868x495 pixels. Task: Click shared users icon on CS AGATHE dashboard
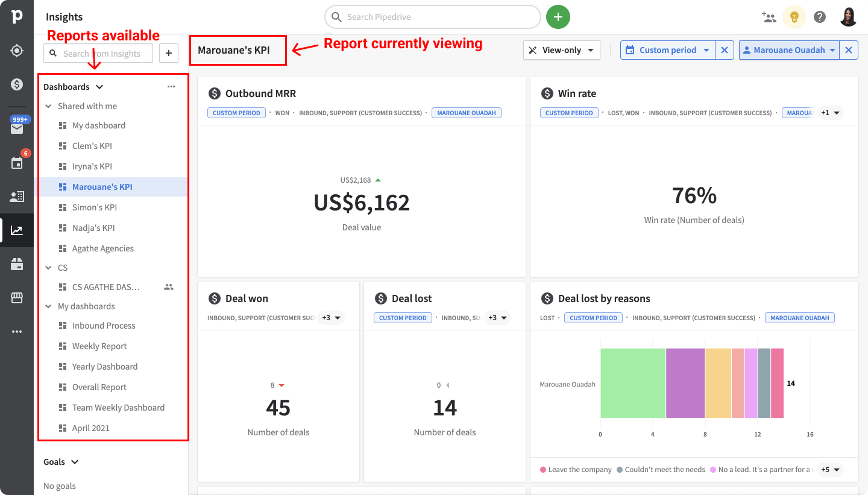(169, 287)
